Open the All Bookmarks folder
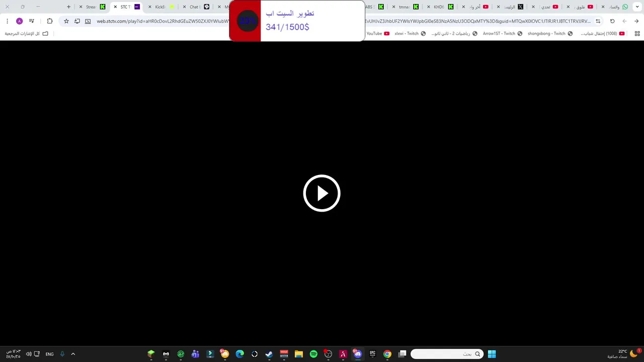This screenshot has width=644, height=362. (x=26, y=34)
